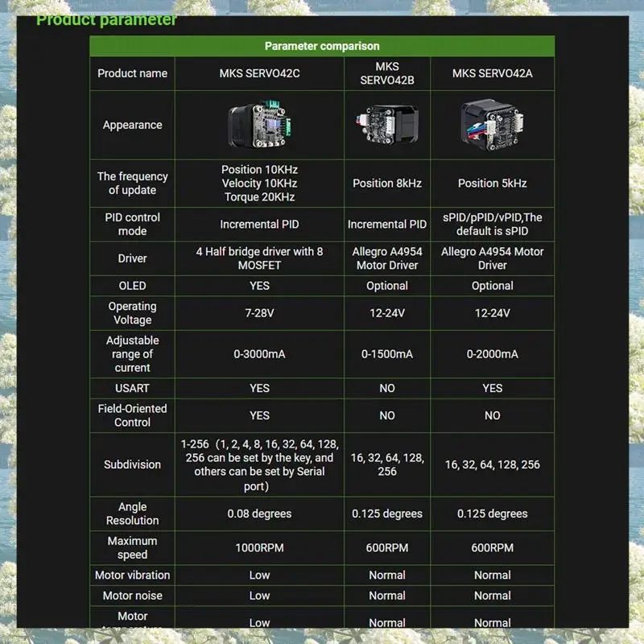Click the '0.08 degrees' cell
Viewport: 644px width, 644px height.
(259, 514)
